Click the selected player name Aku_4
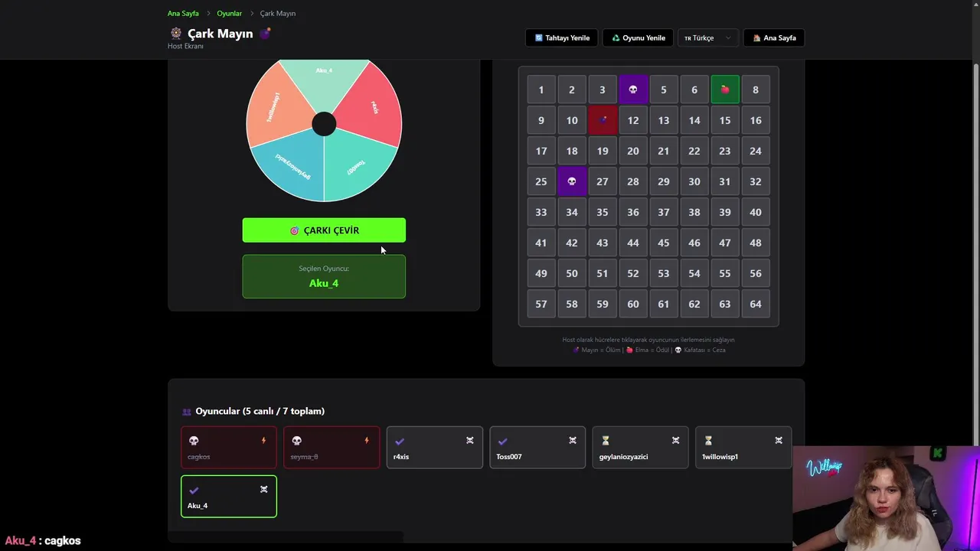The image size is (980, 551). coord(324,283)
